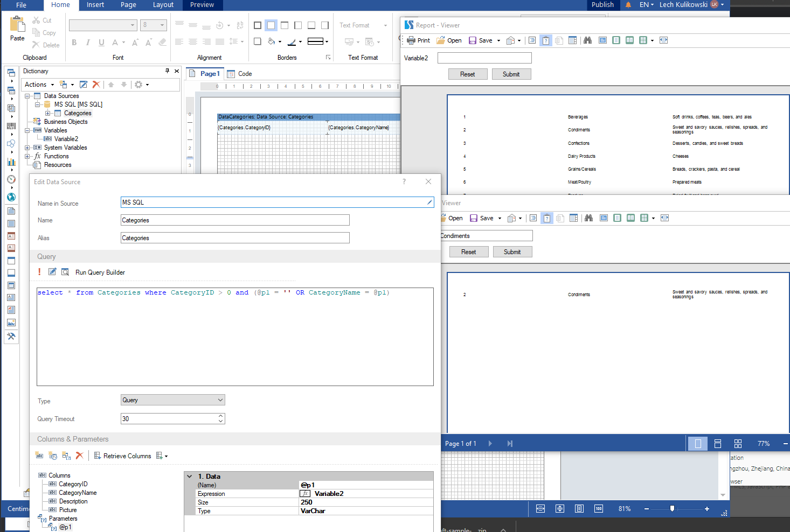Viewport: 790px width, 532px height.
Task: Click the binoculars Find icon in Report Viewer
Action: click(587, 40)
